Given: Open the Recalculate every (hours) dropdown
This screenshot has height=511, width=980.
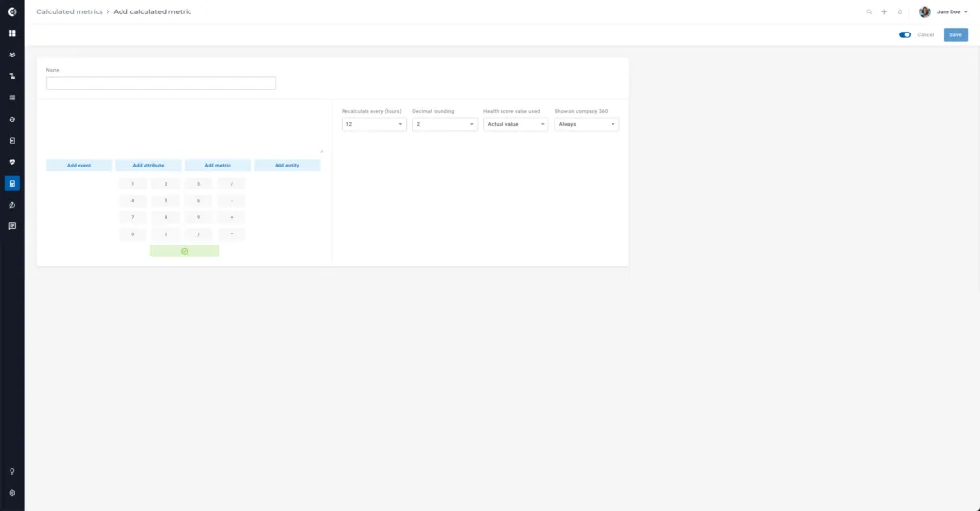Looking at the screenshot, I should [x=374, y=124].
